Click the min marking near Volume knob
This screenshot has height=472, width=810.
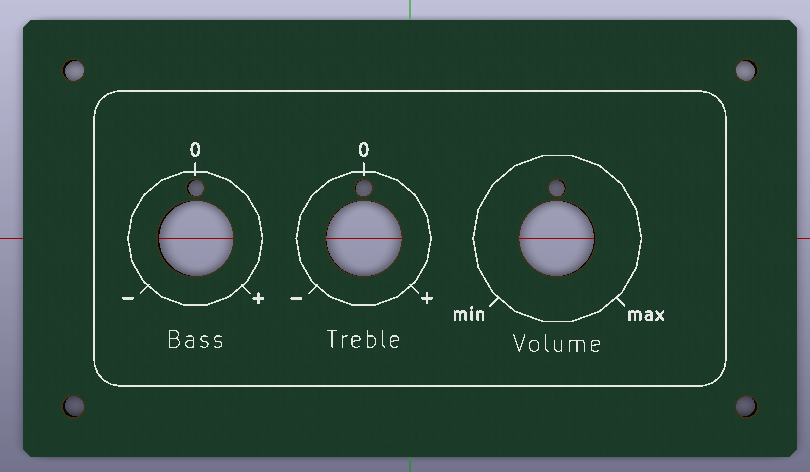(469, 314)
